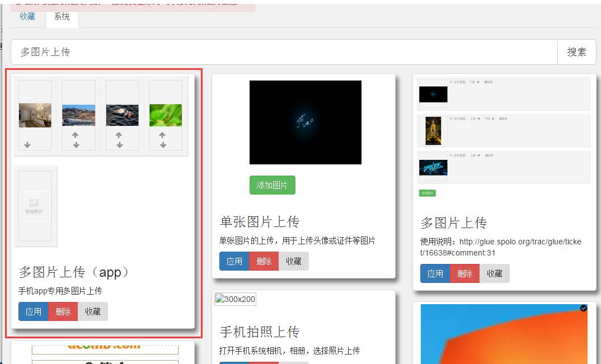
Task: Click the 手机拍照上传 card title
Action: [x=260, y=332]
